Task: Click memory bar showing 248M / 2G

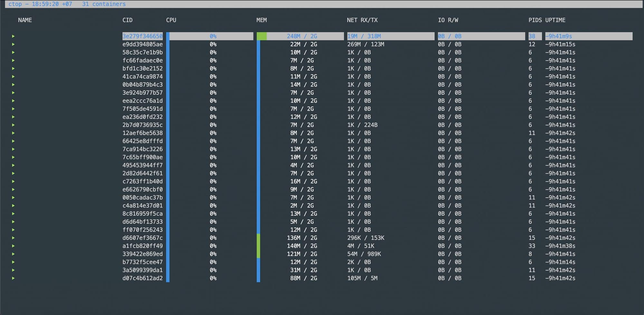Action: click(300, 36)
